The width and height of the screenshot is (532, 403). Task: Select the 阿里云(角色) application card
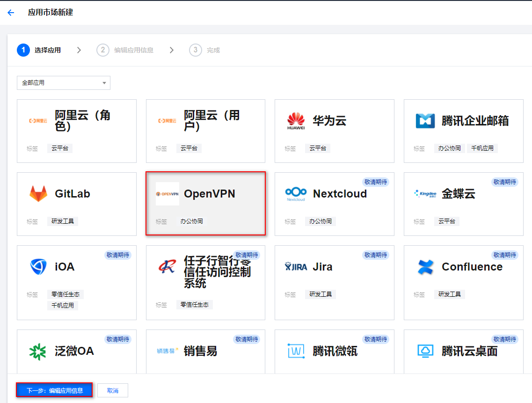point(77,131)
